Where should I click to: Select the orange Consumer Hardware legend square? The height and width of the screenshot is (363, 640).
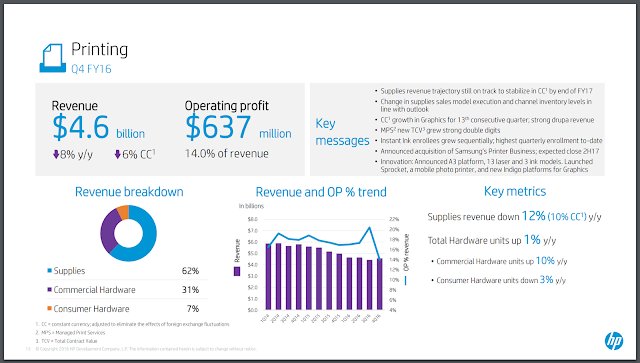tap(49, 308)
